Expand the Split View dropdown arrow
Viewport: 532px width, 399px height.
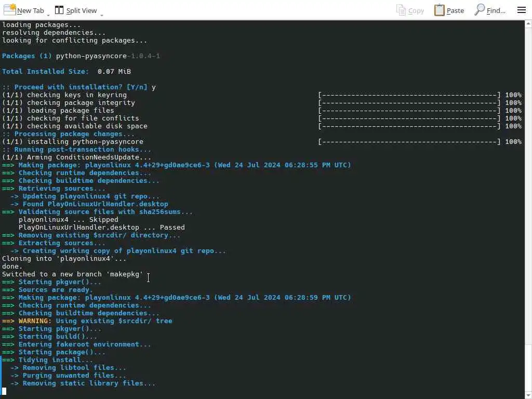tap(101, 15)
